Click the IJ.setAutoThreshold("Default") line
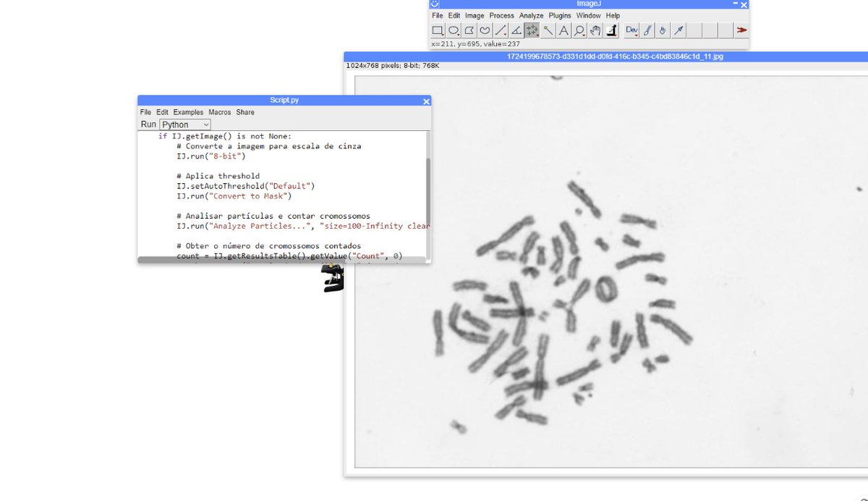 click(x=246, y=186)
